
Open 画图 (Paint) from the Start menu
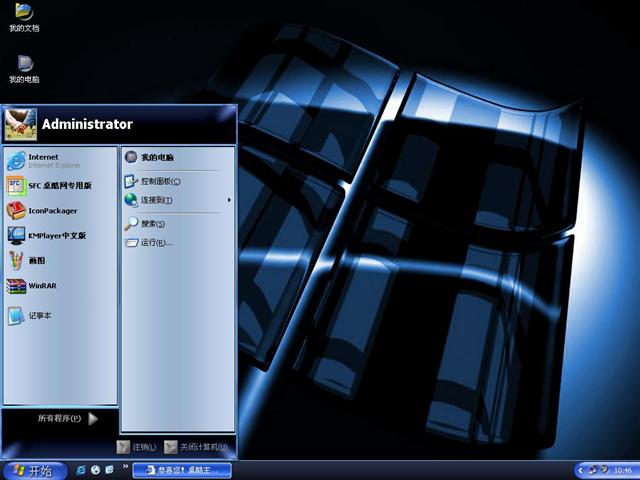point(35,261)
